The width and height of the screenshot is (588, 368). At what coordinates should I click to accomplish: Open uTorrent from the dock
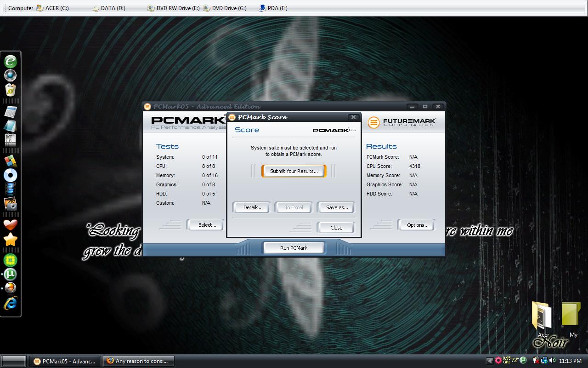click(x=10, y=275)
